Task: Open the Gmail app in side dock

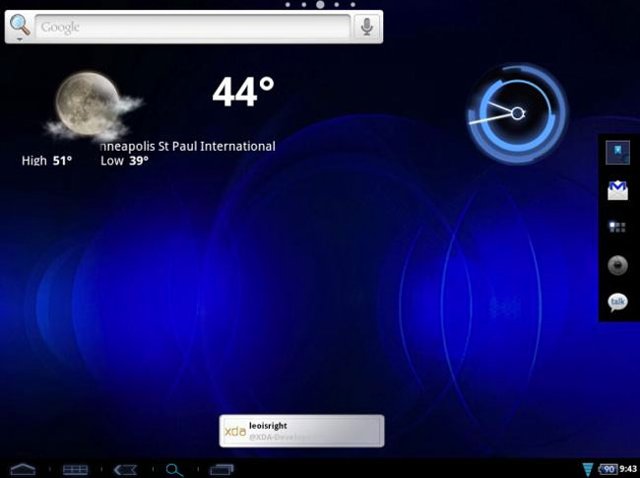Action: pyautogui.click(x=617, y=190)
